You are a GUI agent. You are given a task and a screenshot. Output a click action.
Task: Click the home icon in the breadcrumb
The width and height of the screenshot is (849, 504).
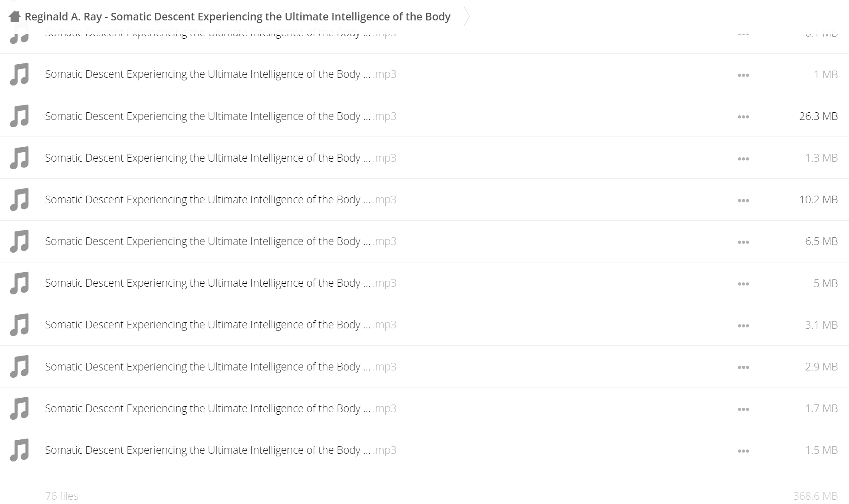(x=14, y=17)
